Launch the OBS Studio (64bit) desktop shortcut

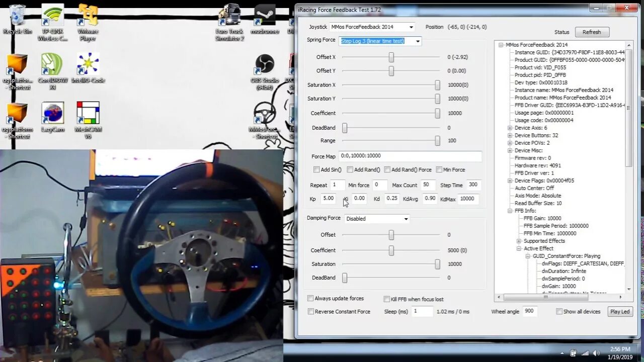click(x=265, y=71)
